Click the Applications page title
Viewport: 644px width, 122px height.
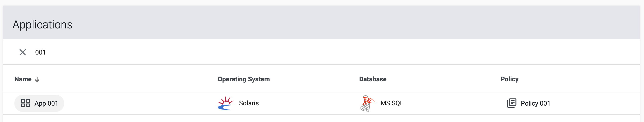point(42,24)
